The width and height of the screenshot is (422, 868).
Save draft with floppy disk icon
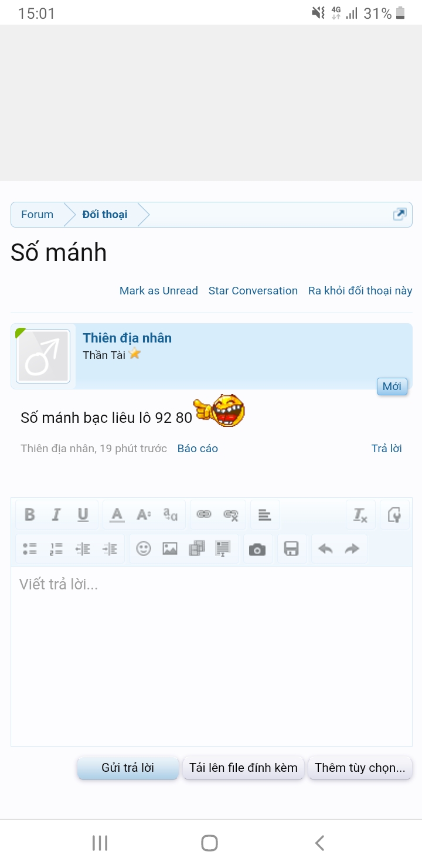291,549
